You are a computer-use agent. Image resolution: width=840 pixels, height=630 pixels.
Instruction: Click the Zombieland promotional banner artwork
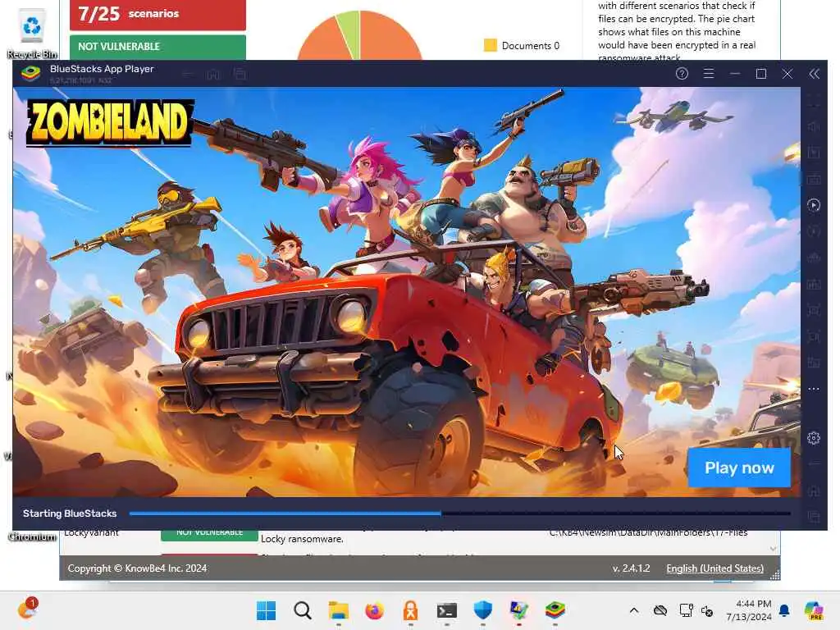click(407, 292)
